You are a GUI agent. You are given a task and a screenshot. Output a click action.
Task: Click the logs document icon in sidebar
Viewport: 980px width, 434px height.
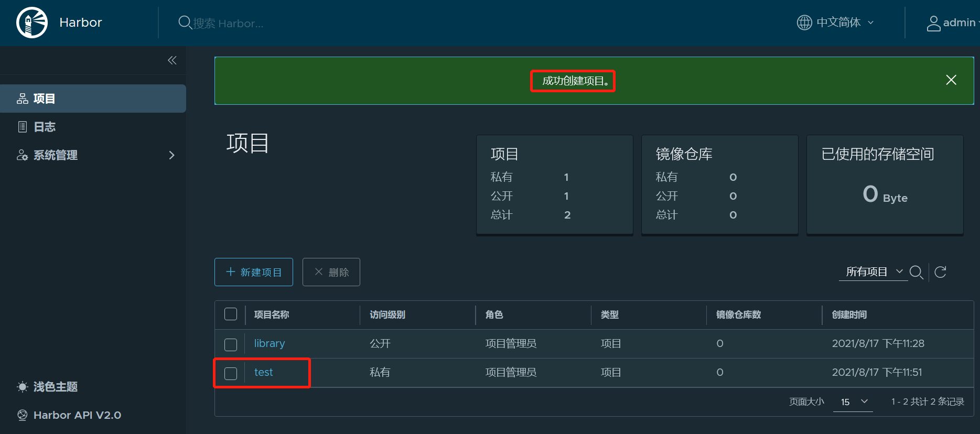(x=23, y=127)
